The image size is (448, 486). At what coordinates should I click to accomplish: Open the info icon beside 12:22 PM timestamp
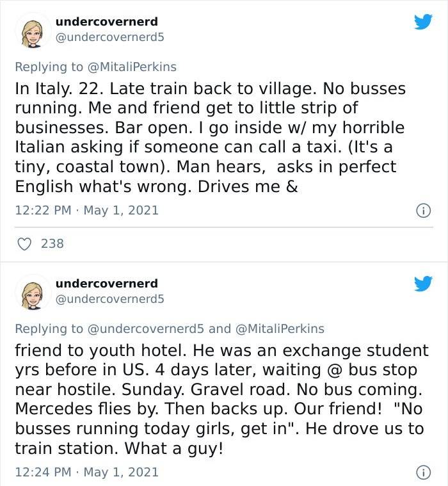tap(423, 211)
